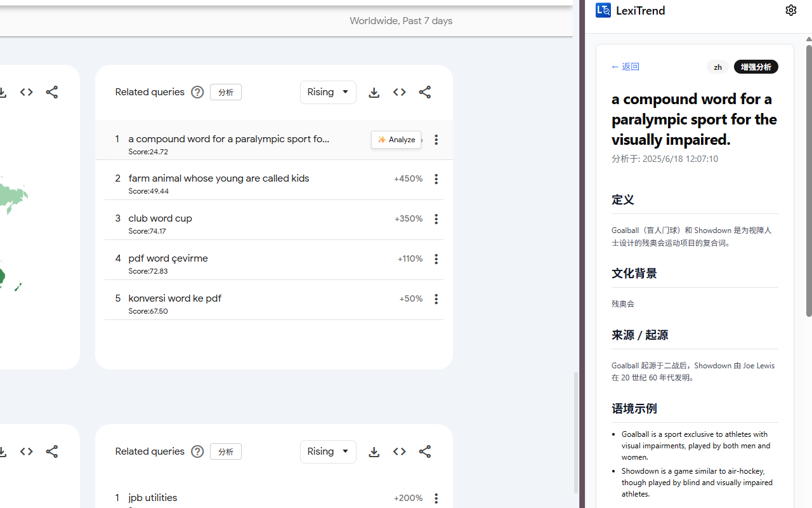Click the 增强分析 badge
The height and width of the screenshot is (508, 812).
click(756, 67)
